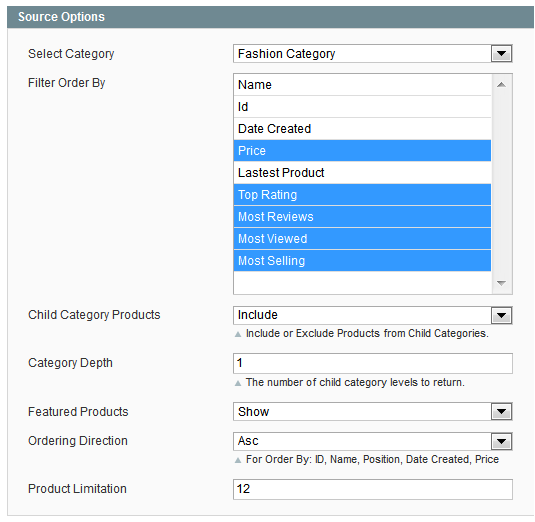Open the Select Category dropdown arrow
Viewport: 535px width, 522px height.
501,54
